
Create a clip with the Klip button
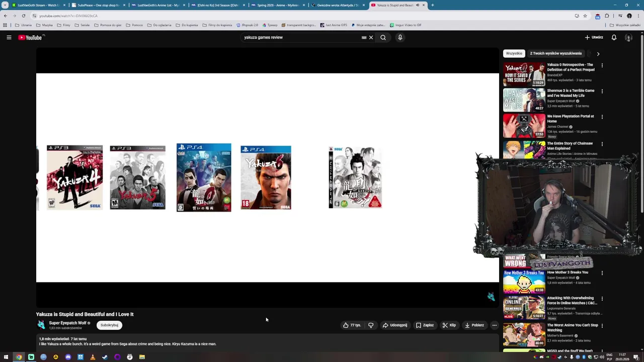[449, 325]
